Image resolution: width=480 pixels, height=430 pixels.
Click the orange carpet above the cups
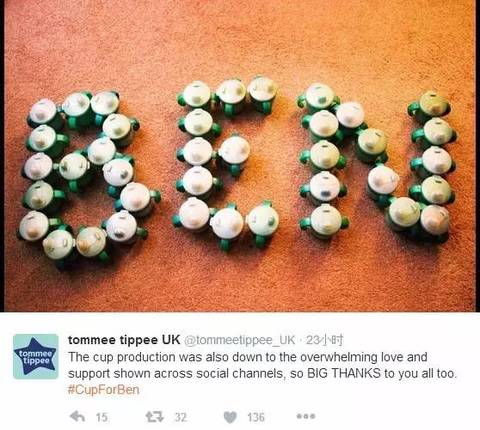pos(240,37)
